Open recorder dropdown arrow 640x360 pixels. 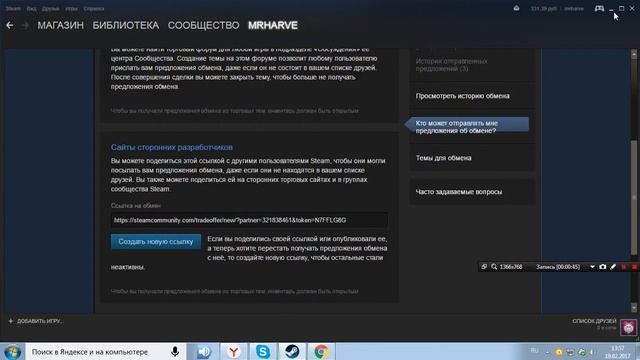pyautogui.click(x=592, y=267)
